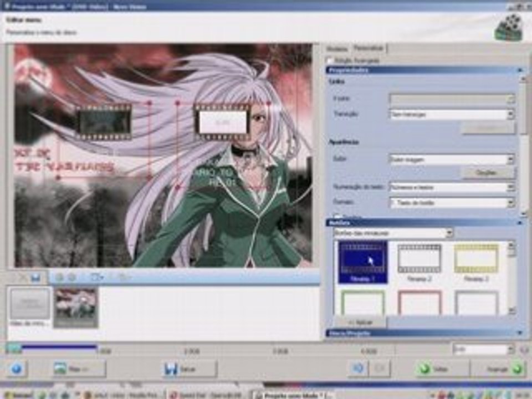Open the Windows Start button on the taskbar
Screen dimensions: 532x399
18,396
